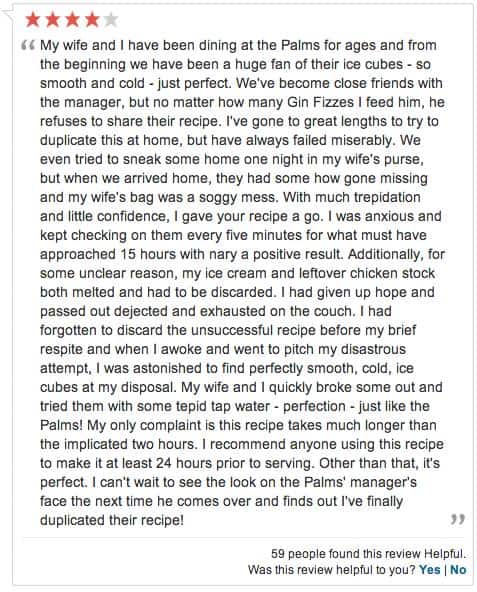Mark this review unhelpful with No
The image size is (477, 592).
458,569
